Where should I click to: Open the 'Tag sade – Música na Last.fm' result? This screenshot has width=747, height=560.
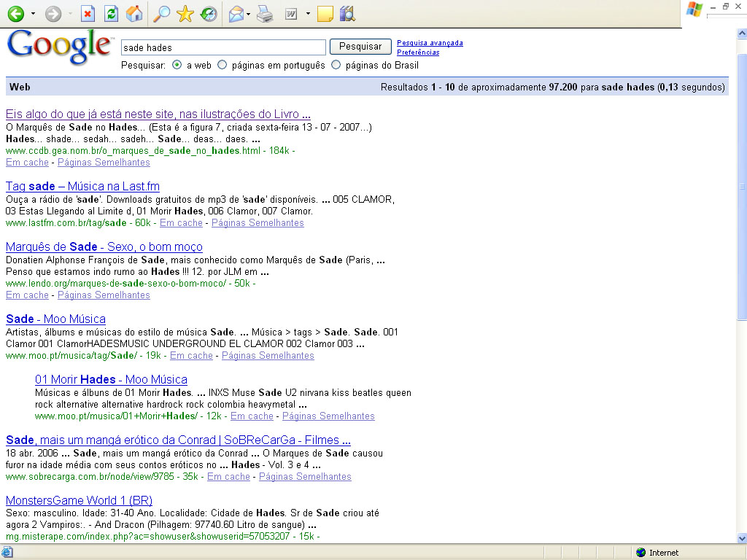point(82,186)
